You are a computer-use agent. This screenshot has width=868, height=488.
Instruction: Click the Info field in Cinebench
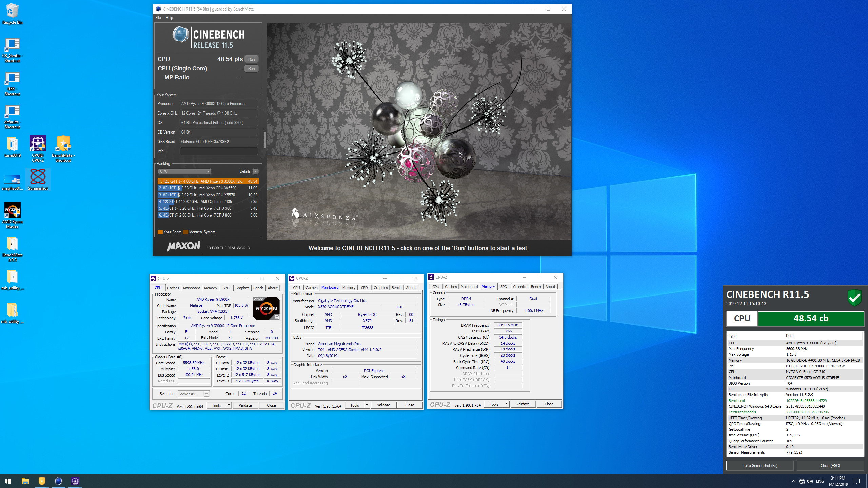point(219,151)
